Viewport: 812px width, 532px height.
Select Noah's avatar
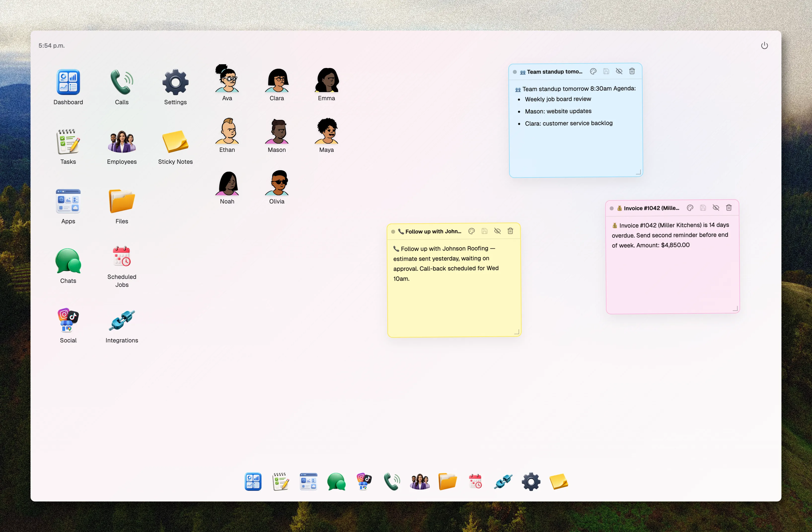tap(227, 183)
